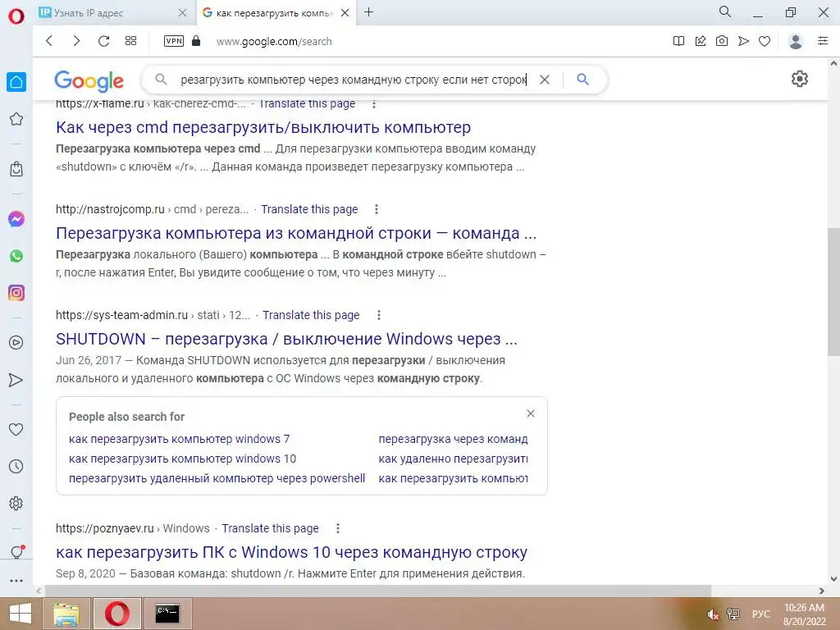Open Speed Dial start page grid

click(x=130, y=41)
